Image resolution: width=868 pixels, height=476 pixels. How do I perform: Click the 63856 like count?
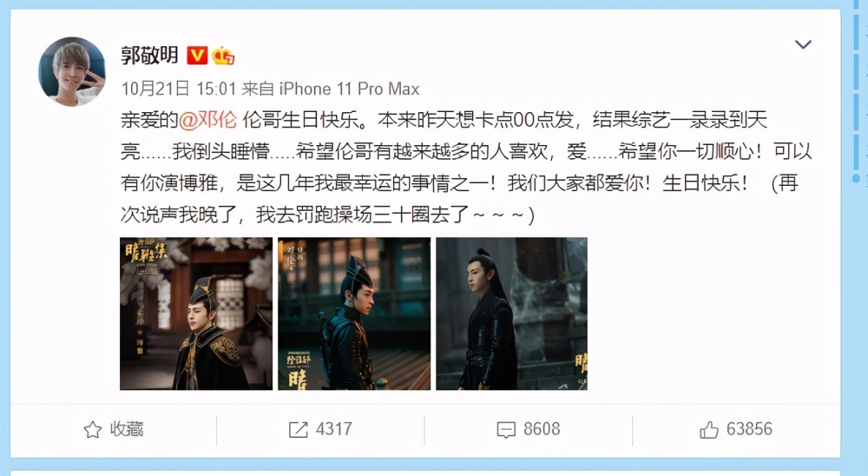749,429
